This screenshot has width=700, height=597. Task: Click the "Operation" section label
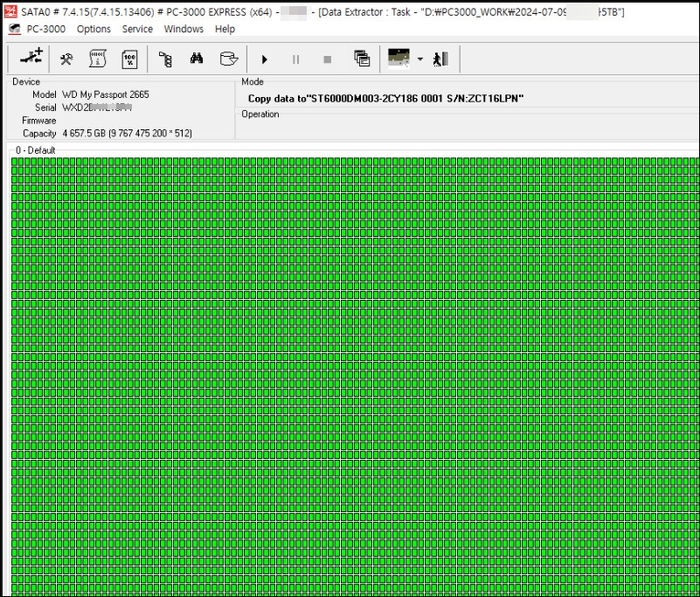click(x=260, y=114)
